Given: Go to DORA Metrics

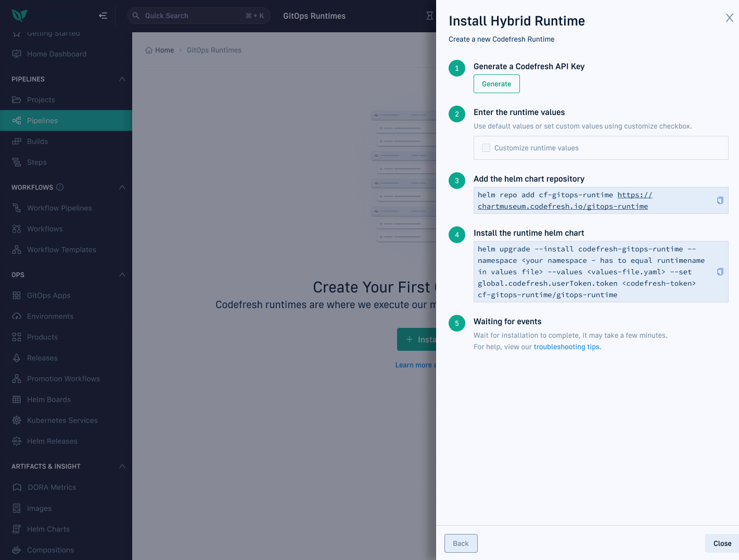Looking at the screenshot, I should pyautogui.click(x=66, y=487).
